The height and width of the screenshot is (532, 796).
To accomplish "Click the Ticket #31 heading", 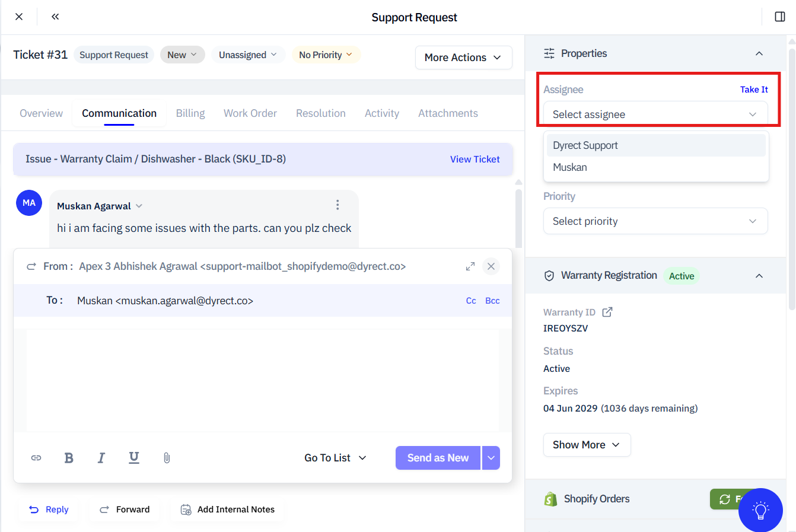I will click(40, 55).
